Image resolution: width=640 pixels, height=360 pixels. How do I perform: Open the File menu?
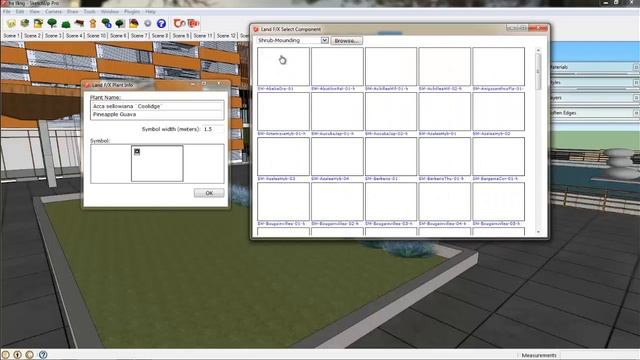(7, 12)
